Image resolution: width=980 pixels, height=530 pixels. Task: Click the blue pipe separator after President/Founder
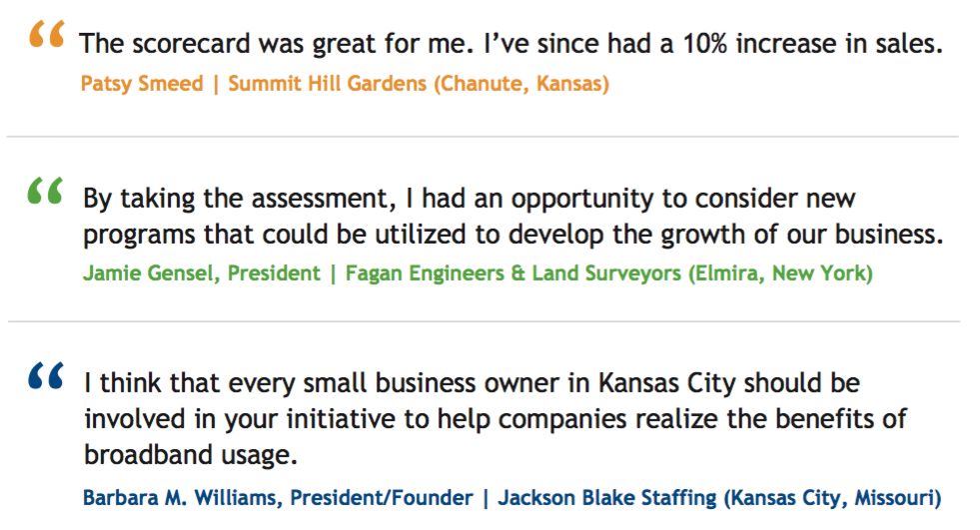pyautogui.click(x=486, y=499)
